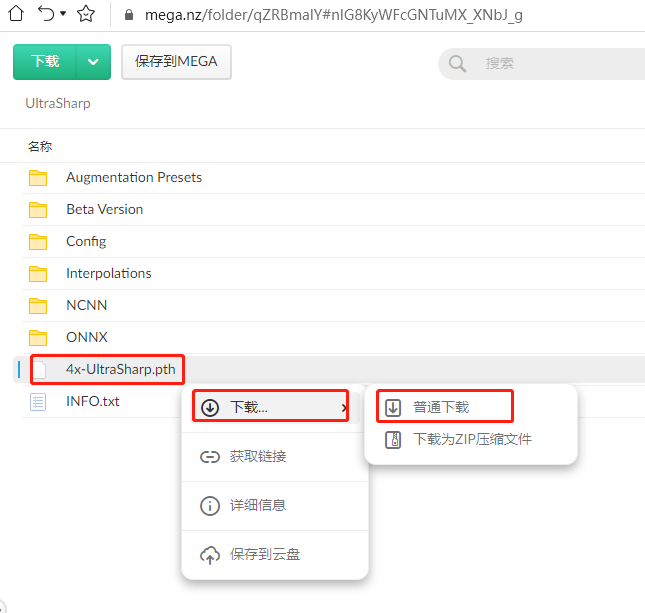Click the search magnifier icon
645x613 pixels.
pos(457,64)
